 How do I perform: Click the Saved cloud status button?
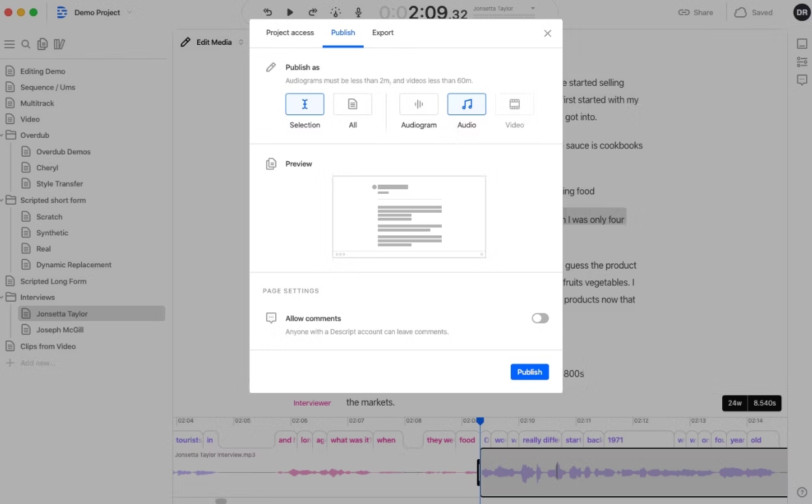pyautogui.click(x=754, y=12)
